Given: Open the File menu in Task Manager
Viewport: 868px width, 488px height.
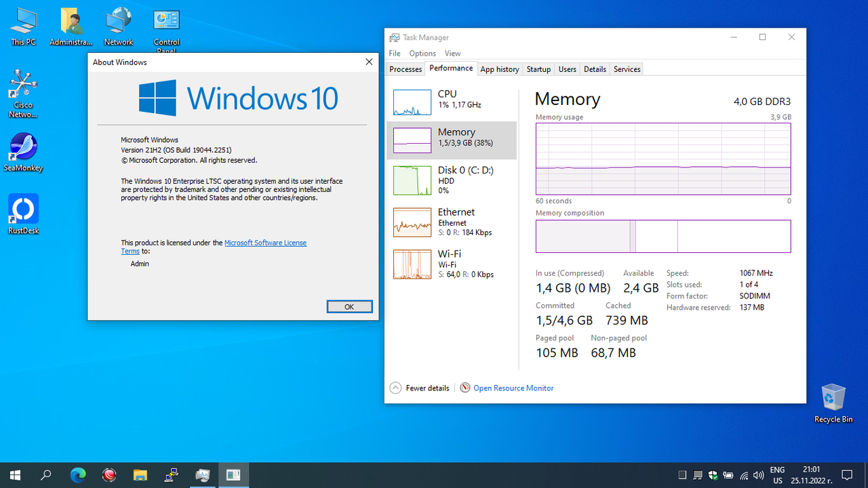Looking at the screenshot, I should [395, 54].
